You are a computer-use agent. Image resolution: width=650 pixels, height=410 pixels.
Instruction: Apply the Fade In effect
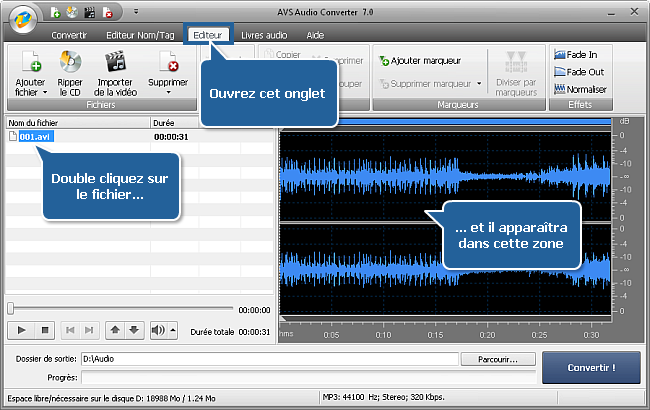(x=579, y=55)
